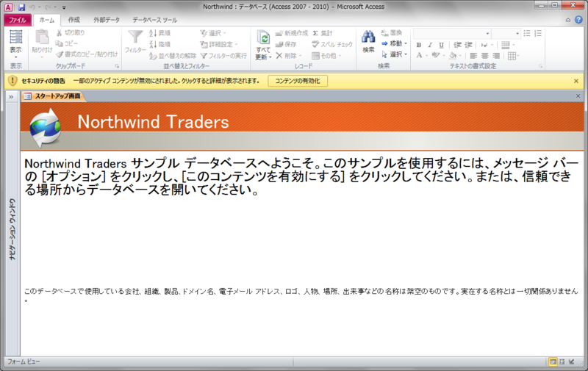Switch to the 外部データ ribbon tab
The width and height of the screenshot is (588, 371).
107,20
